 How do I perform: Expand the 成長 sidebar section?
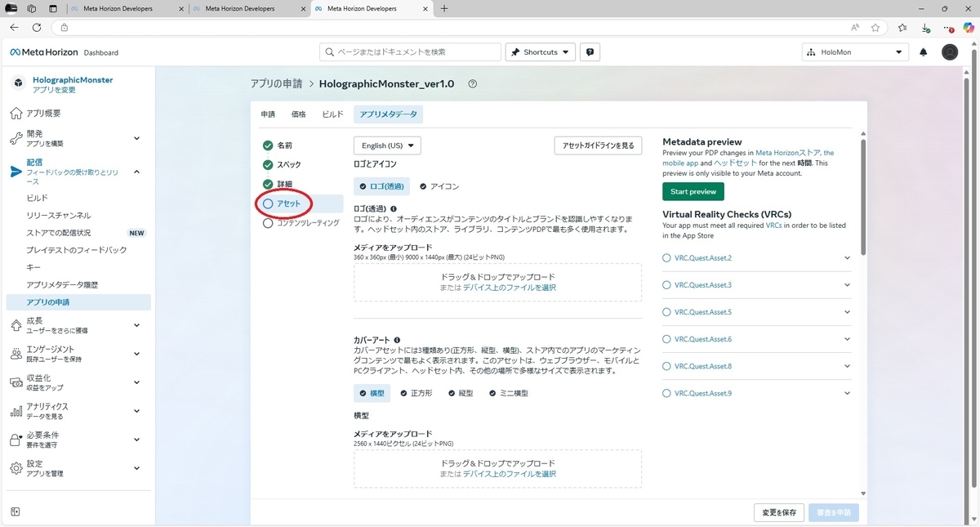[x=136, y=325]
